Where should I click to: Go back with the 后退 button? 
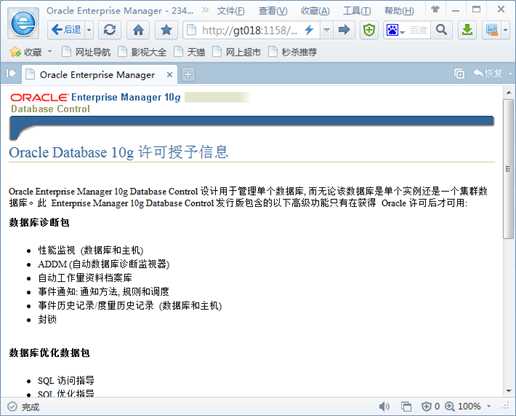pyautogui.click(x=66, y=30)
